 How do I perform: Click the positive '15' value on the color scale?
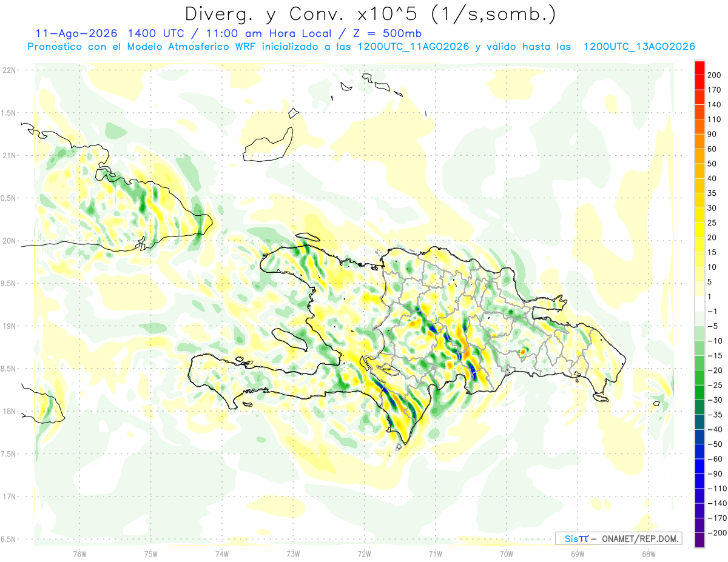point(713,253)
